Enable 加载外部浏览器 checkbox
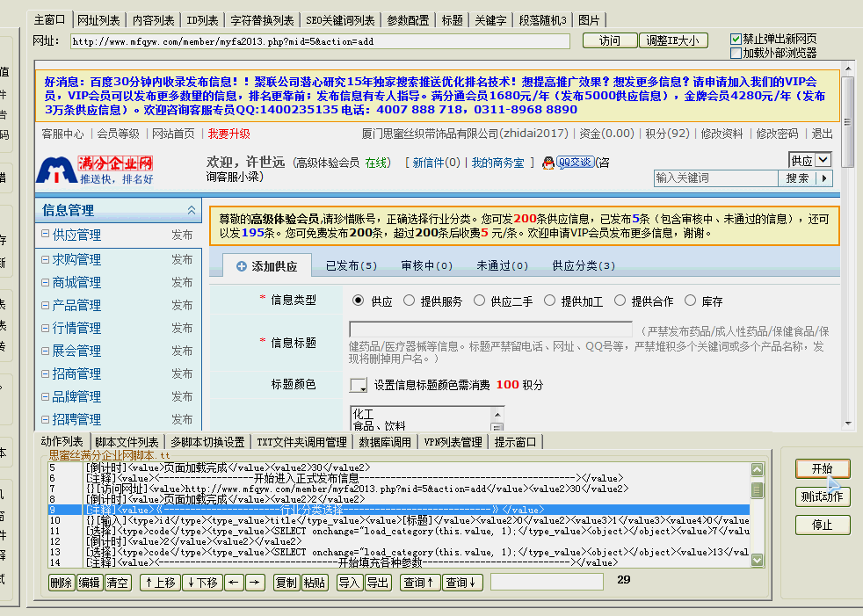Viewport: 863px width, 616px height. 736,54
